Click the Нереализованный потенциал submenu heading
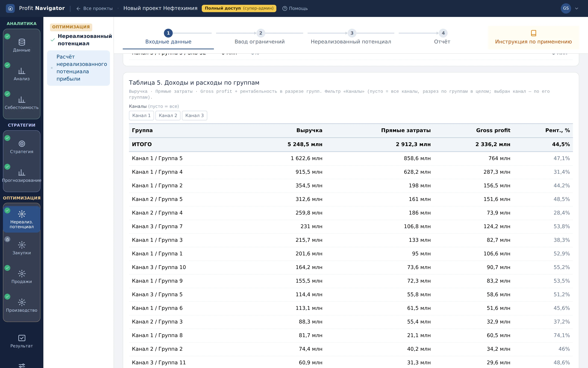588x368 pixels. 85,40
